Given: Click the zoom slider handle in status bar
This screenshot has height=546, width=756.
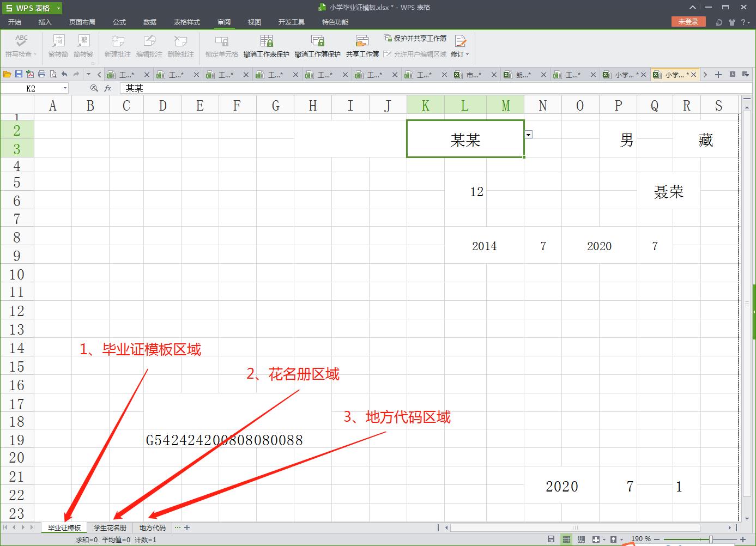Looking at the screenshot, I should click(711, 539).
